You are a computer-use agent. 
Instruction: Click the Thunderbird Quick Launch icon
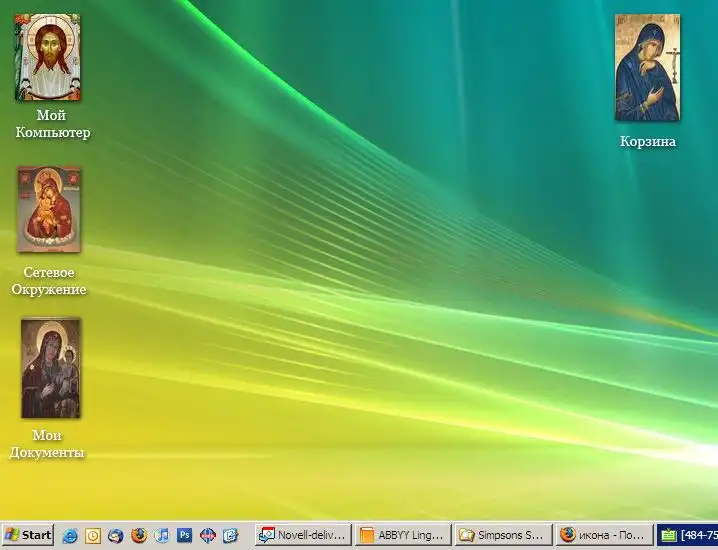(116, 536)
